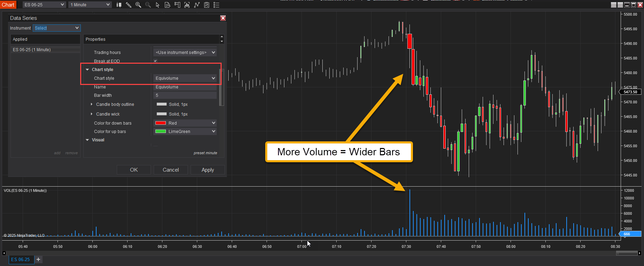Open the ES 06-25 instrument selector in toolbar
644x266 pixels.
44,5
